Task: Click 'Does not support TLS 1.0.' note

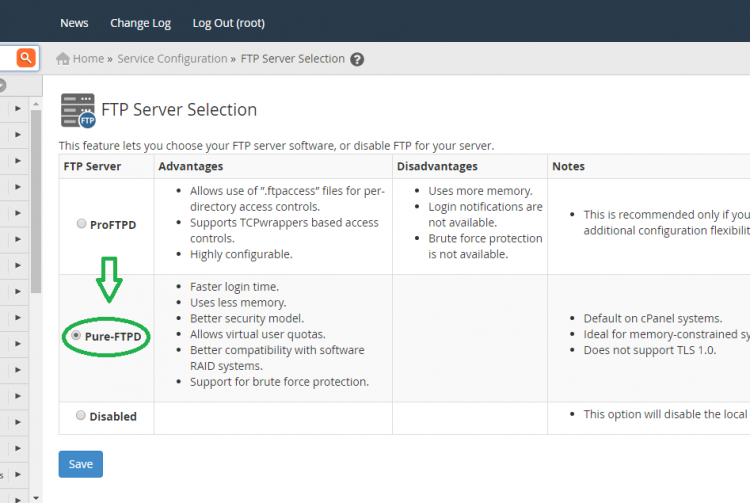Action: click(x=650, y=350)
